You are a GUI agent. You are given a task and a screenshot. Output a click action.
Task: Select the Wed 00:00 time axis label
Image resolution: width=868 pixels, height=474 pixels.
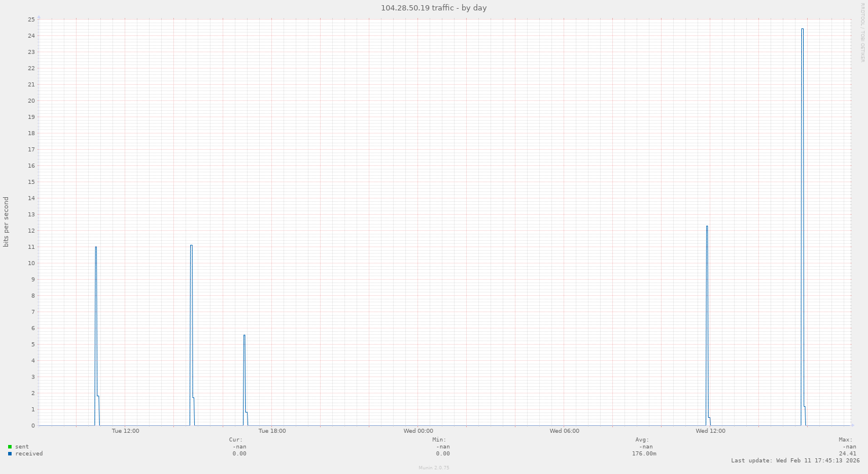[x=418, y=431]
